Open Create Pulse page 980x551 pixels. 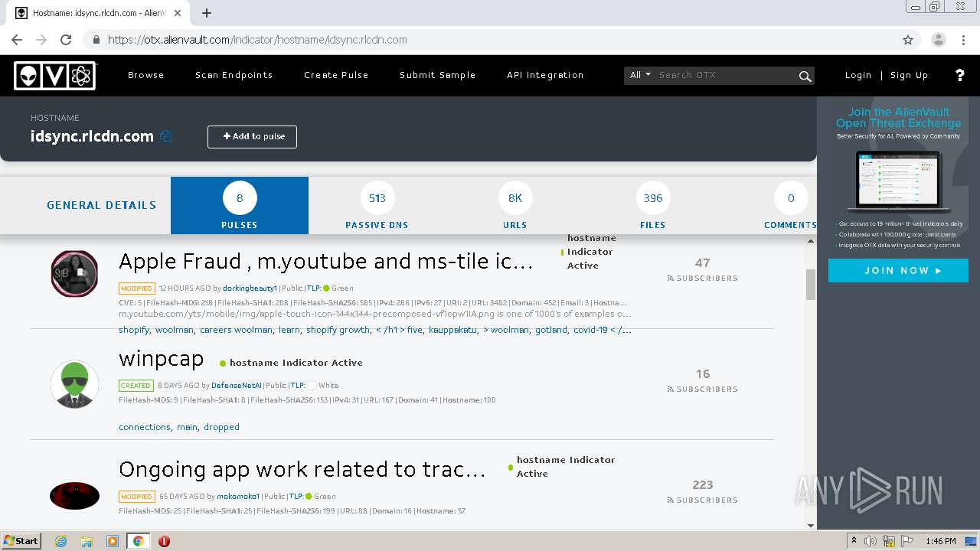click(336, 75)
